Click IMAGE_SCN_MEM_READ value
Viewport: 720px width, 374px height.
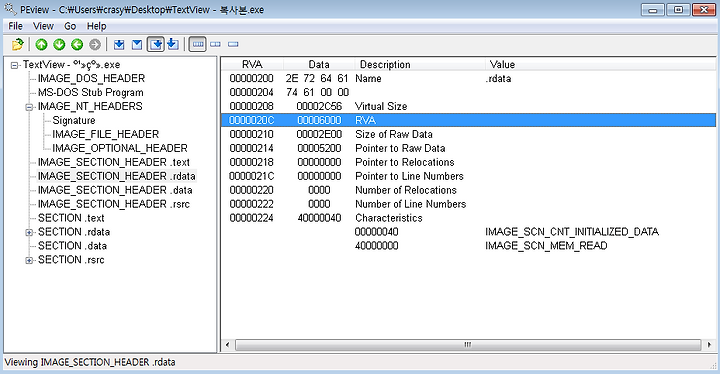[546, 246]
